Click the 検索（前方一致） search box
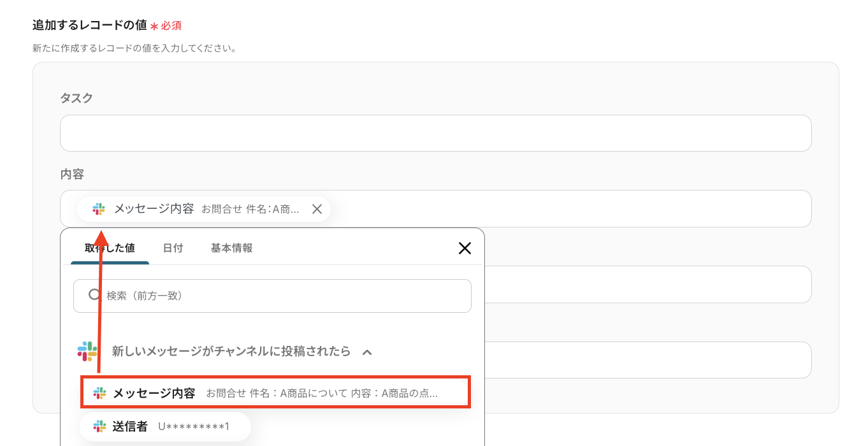This screenshot has height=446, width=868. tap(272, 295)
